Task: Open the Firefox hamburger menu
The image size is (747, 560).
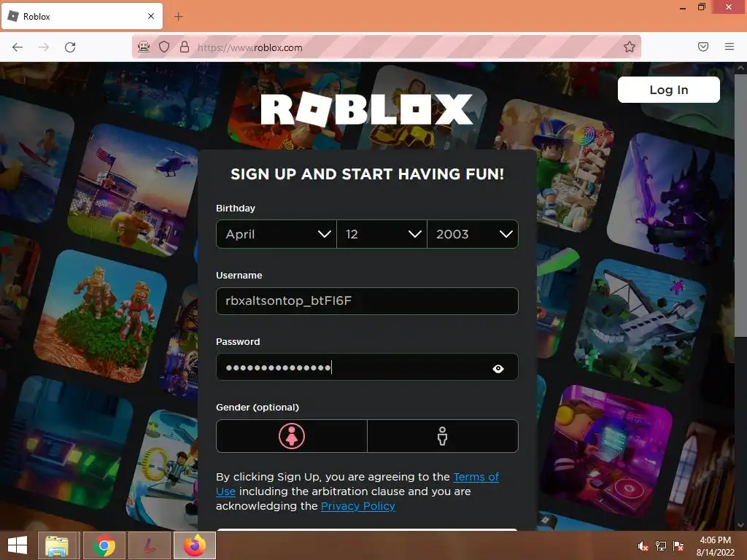Action: pyautogui.click(x=729, y=47)
